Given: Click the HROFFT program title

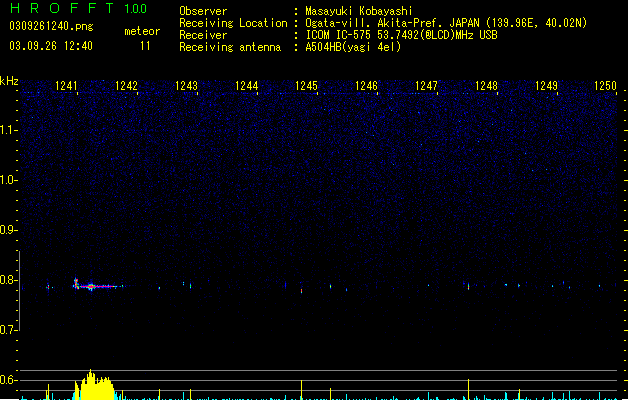Looking at the screenshot, I should pos(62,8).
